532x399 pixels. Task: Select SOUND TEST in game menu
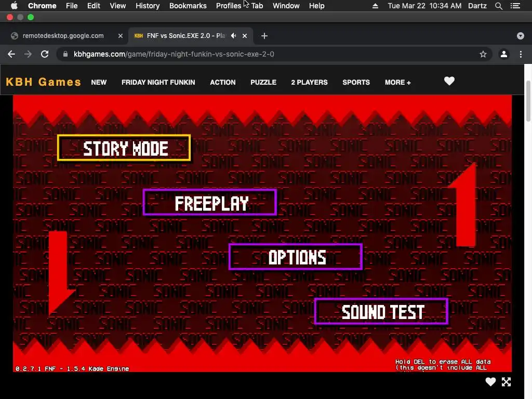click(x=381, y=312)
